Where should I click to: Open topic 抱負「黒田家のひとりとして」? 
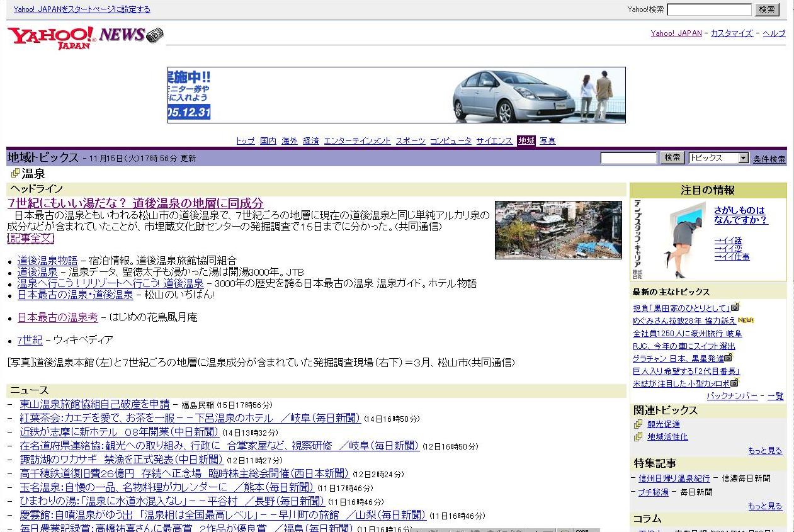682,308
